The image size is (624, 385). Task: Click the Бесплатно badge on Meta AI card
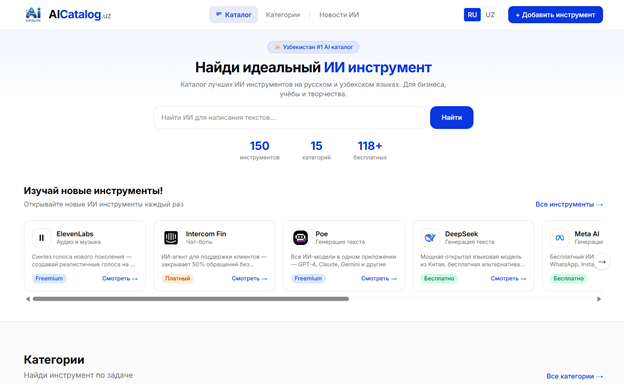tap(568, 279)
